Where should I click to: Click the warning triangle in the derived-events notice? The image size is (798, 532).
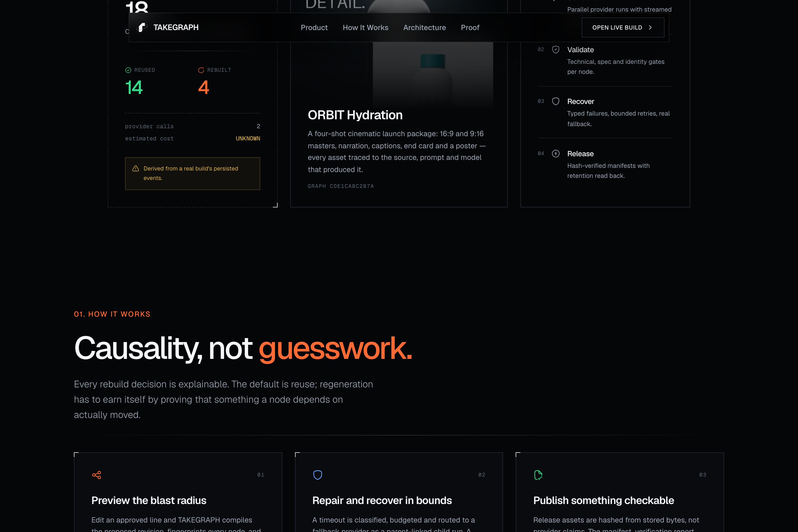(x=136, y=169)
